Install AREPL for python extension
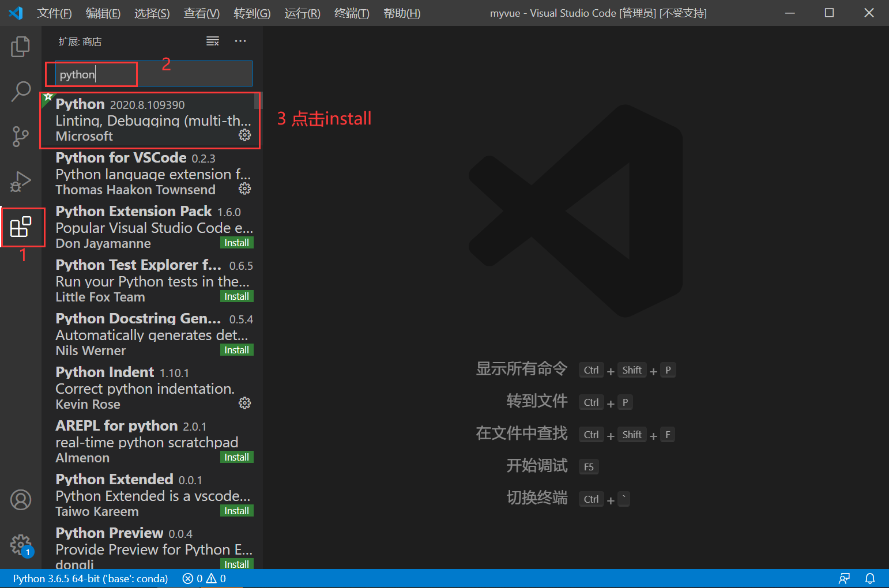The width and height of the screenshot is (889, 588). point(237,457)
